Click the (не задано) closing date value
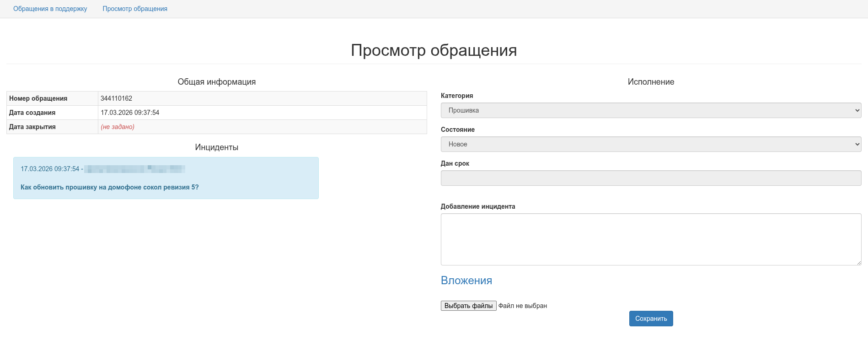The image size is (868, 357). pos(118,127)
